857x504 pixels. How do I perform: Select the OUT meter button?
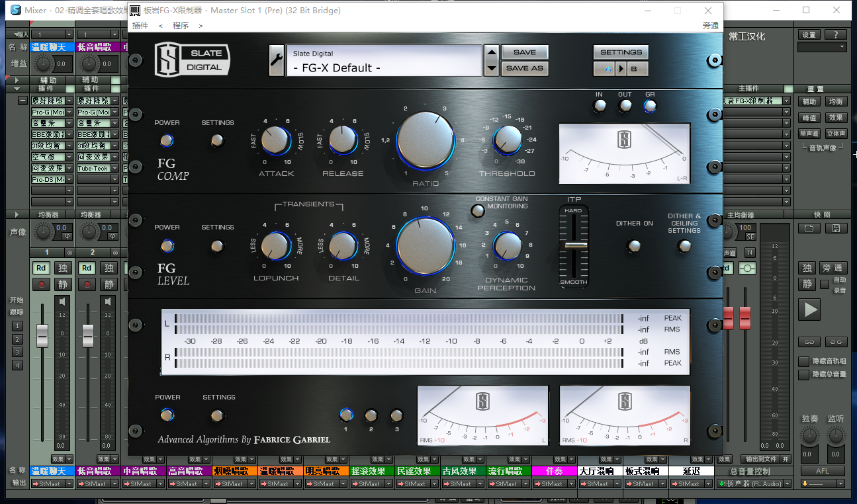click(x=625, y=106)
